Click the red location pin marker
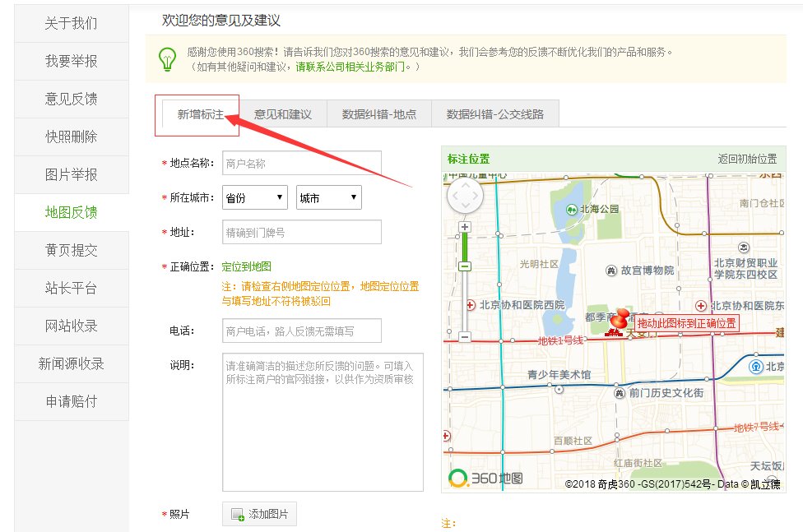 619,321
